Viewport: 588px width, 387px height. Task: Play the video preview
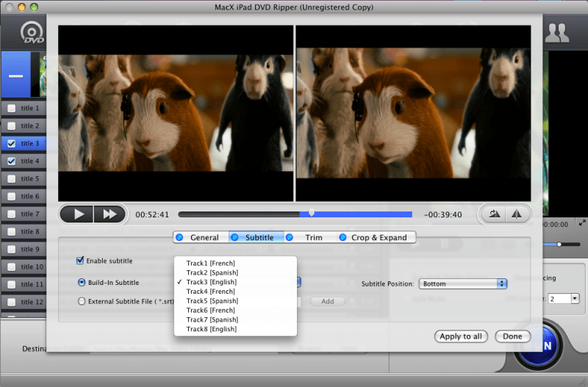pyautogui.click(x=77, y=214)
